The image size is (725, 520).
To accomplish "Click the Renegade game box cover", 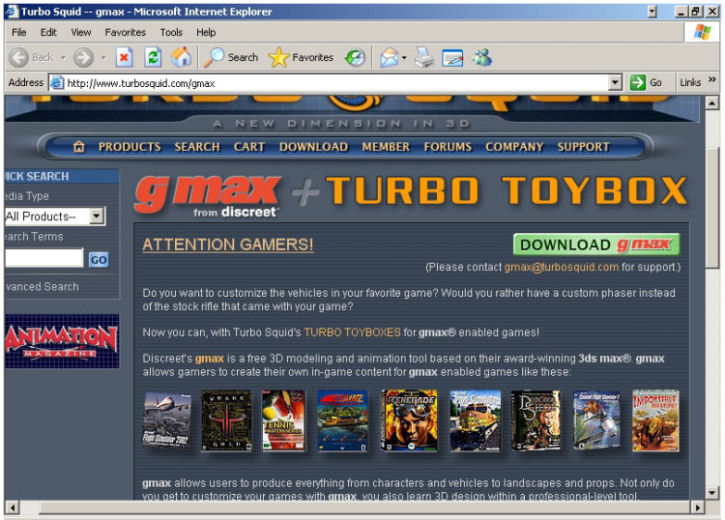I will point(409,421).
